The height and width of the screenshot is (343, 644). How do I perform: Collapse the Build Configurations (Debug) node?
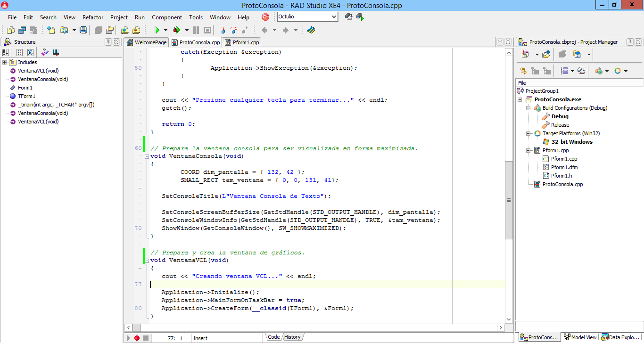click(x=529, y=108)
